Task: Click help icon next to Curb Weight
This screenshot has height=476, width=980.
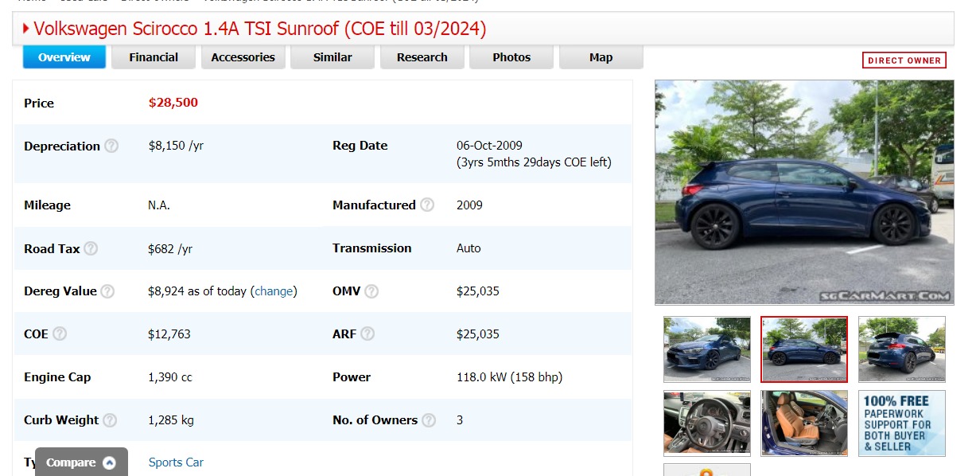Action: (x=110, y=420)
